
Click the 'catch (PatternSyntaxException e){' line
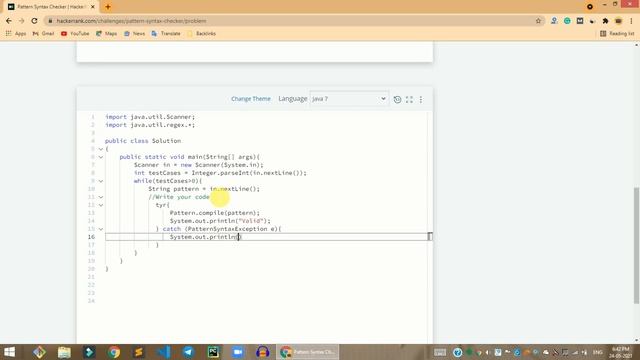click(222, 229)
